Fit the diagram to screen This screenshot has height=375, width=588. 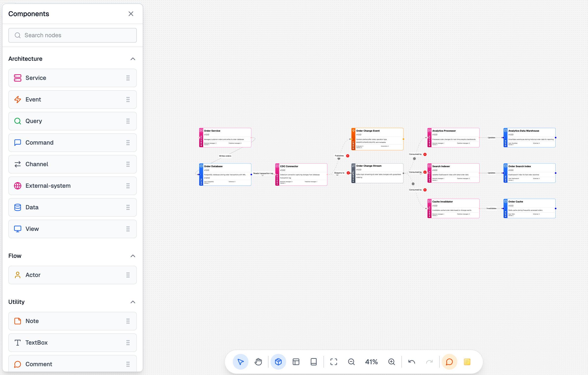tap(333, 362)
